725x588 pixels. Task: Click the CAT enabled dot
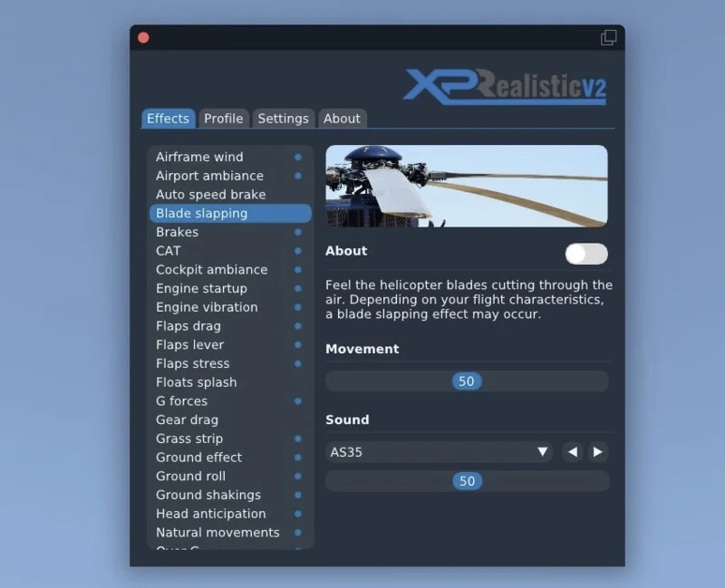click(298, 251)
